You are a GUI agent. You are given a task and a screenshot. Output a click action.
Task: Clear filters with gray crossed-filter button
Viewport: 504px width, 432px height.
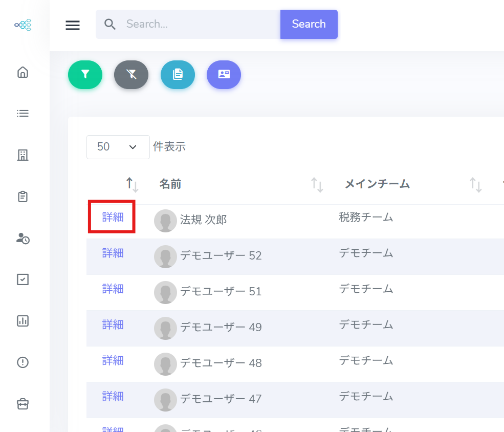pos(131,75)
